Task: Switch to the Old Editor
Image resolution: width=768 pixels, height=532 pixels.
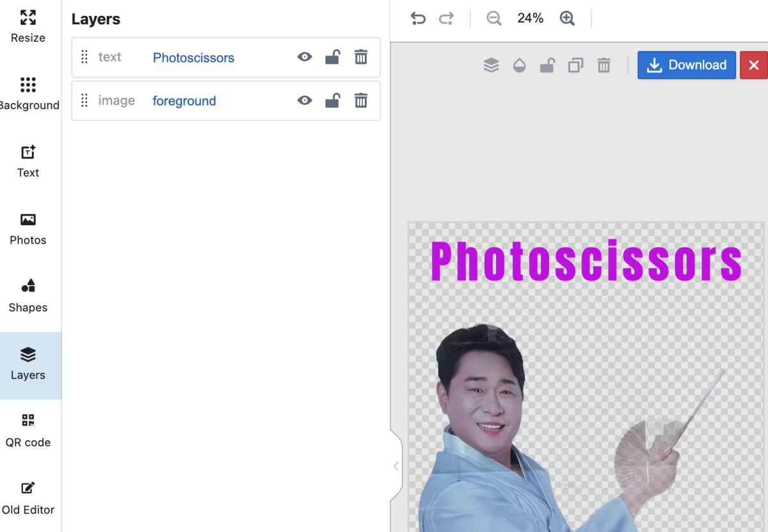Action: click(28, 498)
